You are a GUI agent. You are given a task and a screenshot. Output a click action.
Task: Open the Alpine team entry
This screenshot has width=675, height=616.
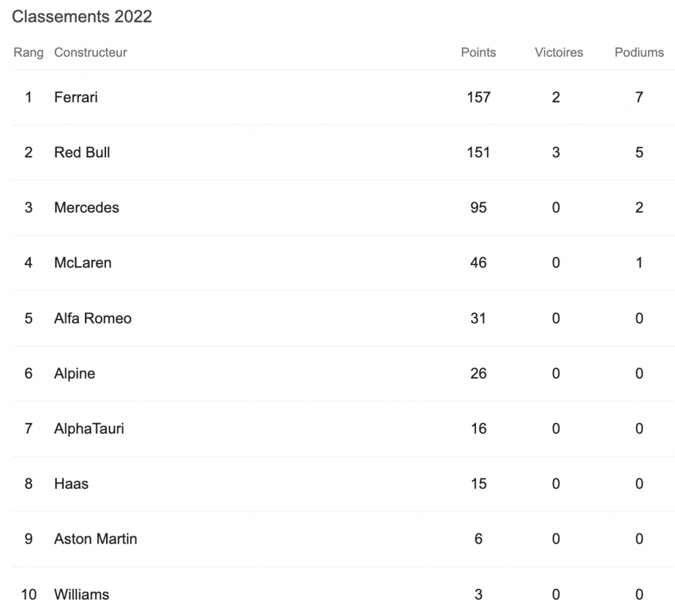74,374
